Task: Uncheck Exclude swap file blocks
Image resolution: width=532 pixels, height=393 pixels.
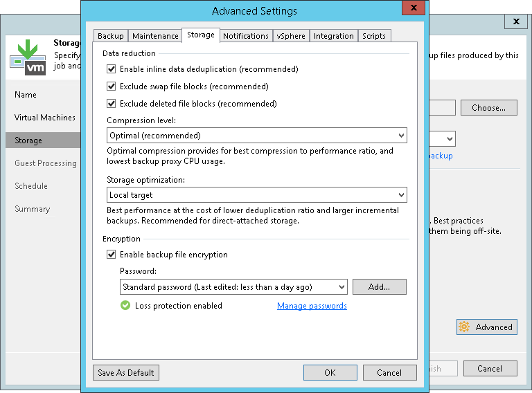Action: pyautogui.click(x=112, y=86)
